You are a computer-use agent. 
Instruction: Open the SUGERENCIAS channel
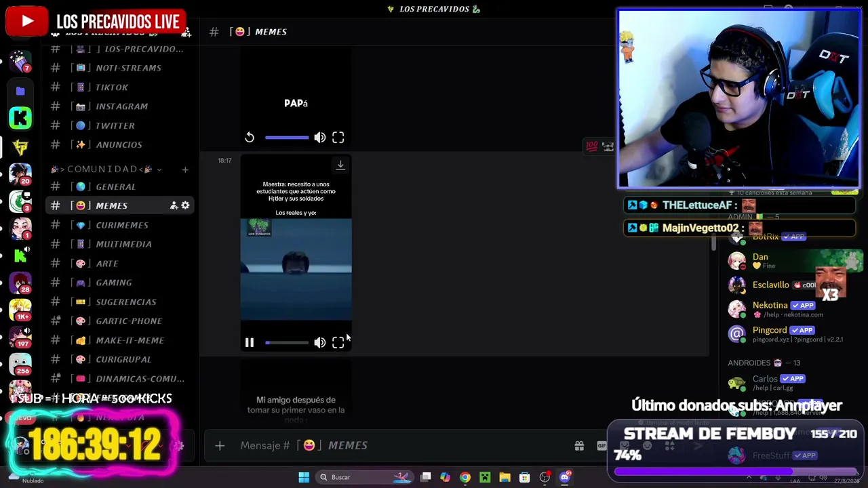pyautogui.click(x=121, y=302)
